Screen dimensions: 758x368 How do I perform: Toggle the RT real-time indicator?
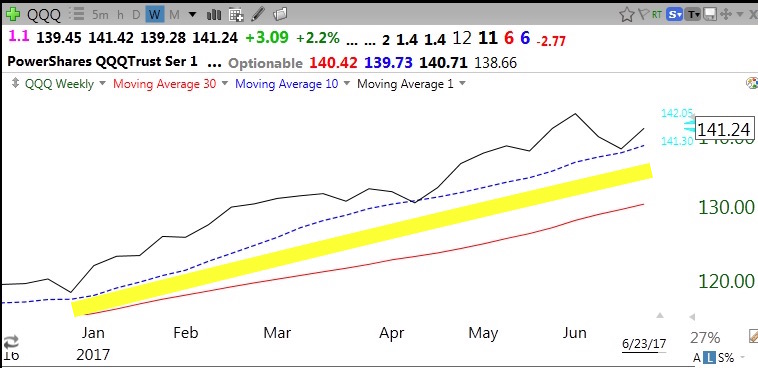(656, 15)
